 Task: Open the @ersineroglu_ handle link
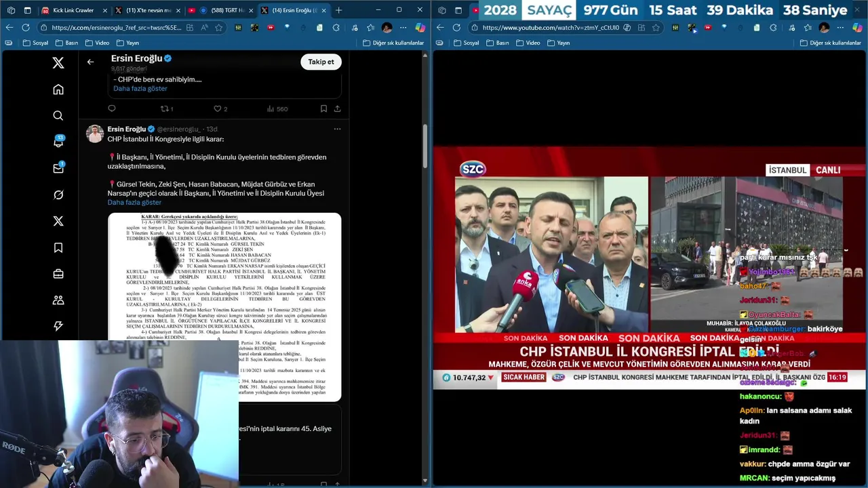[179, 129]
